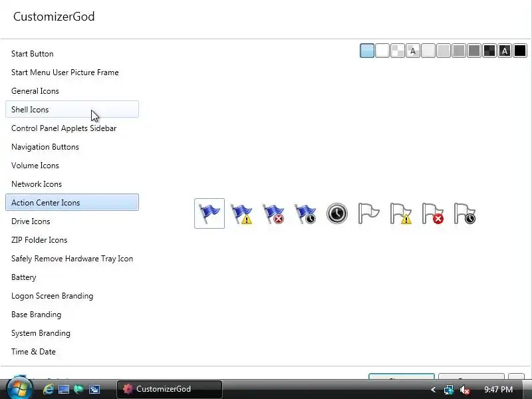Select Action Center Icons in sidebar
Image resolution: width=532 pixels, height=399 pixels.
(72, 202)
